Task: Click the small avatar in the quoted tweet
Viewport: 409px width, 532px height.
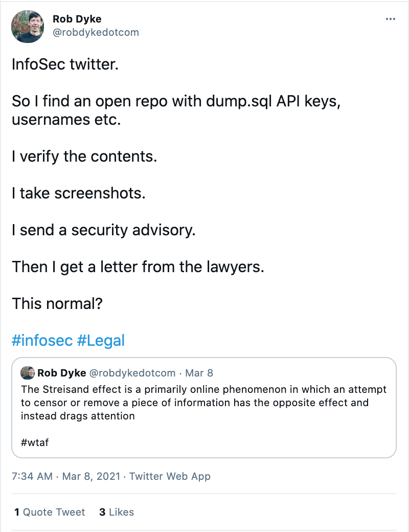Action: coord(28,373)
